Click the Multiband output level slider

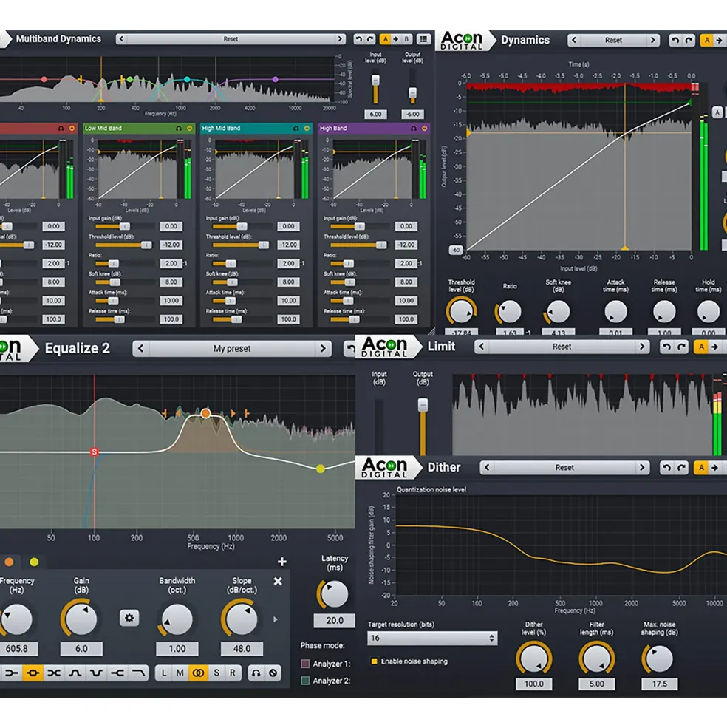(412, 93)
